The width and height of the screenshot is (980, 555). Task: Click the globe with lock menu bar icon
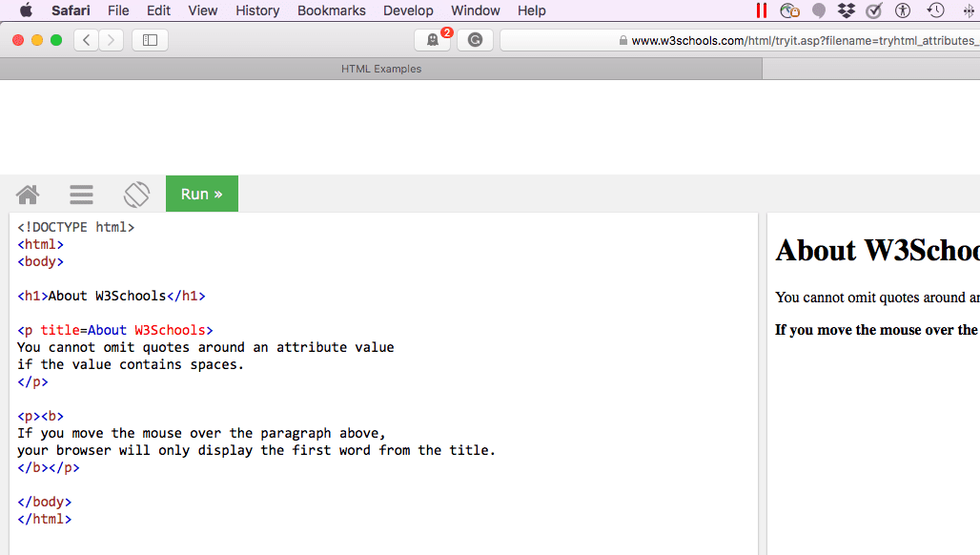pos(789,10)
